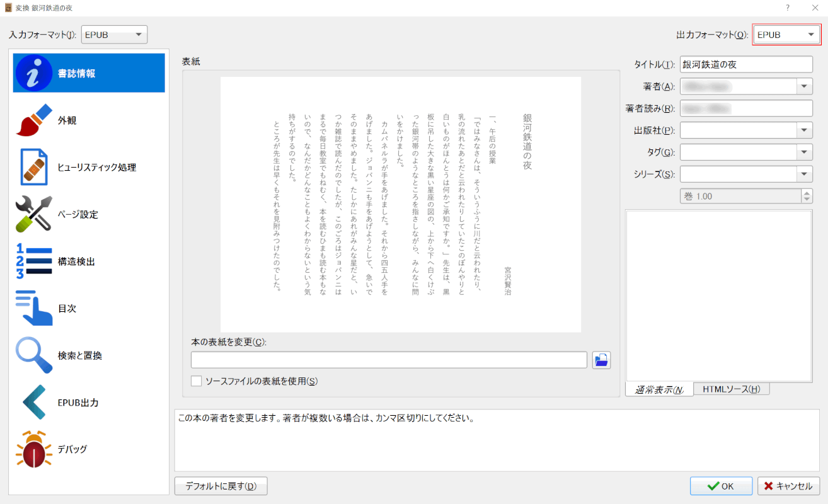Select the 外観 paintbrush icon
The height and width of the screenshot is (504, 828).
coord(34,120)
